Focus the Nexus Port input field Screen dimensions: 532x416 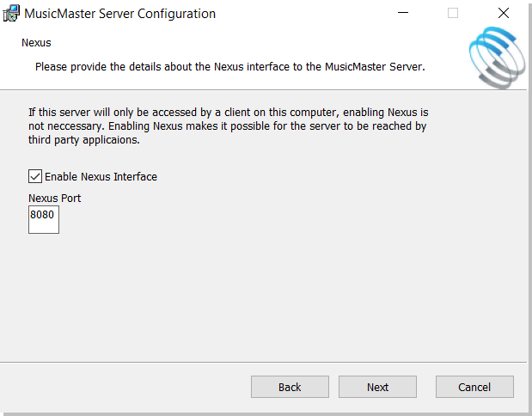44,220
